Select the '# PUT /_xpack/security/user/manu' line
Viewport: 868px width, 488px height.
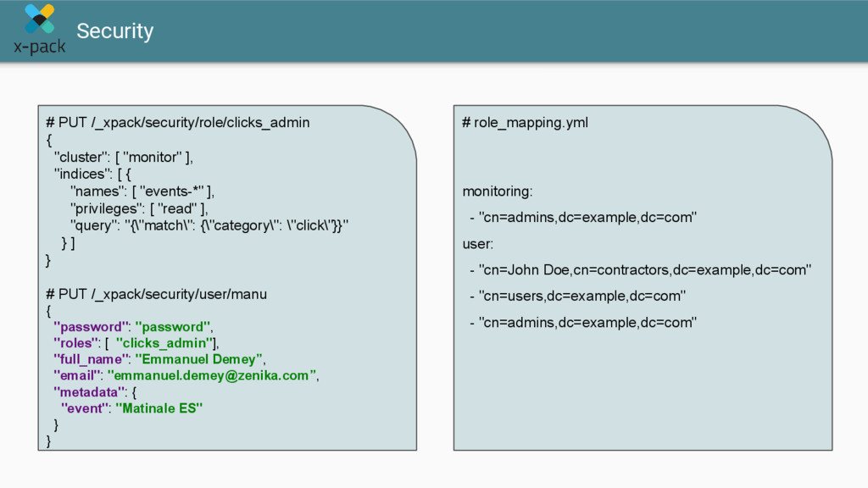156,294
